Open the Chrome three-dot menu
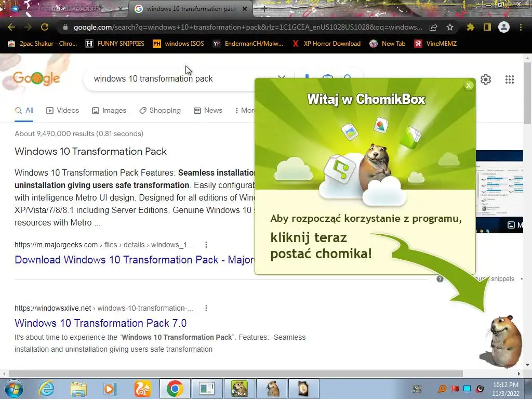The height and width of the screenshot is (399, 532). point(521,27)
